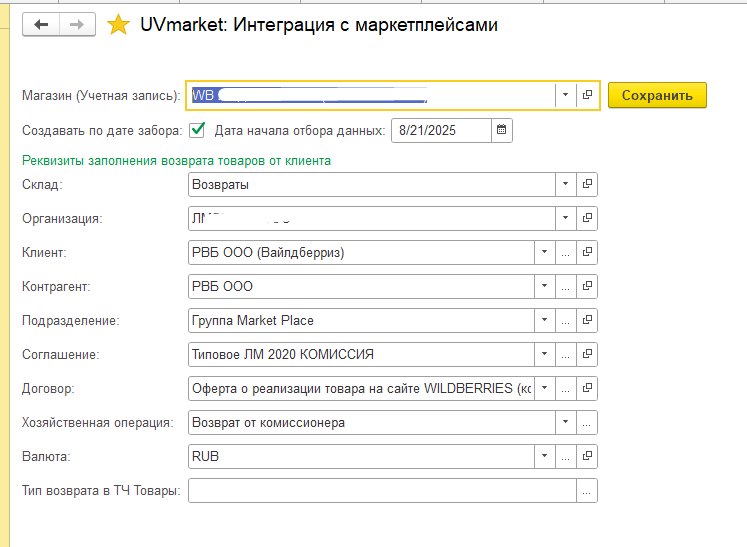
Task: Click ellipsis button for Тип возврата field
Action: pyautogui.click(x=587, y=491)
